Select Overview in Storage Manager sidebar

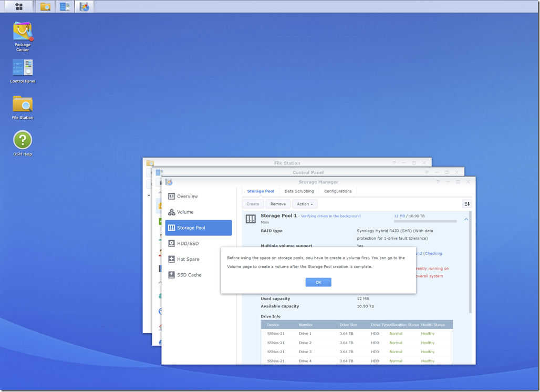[x=199, y=197]
